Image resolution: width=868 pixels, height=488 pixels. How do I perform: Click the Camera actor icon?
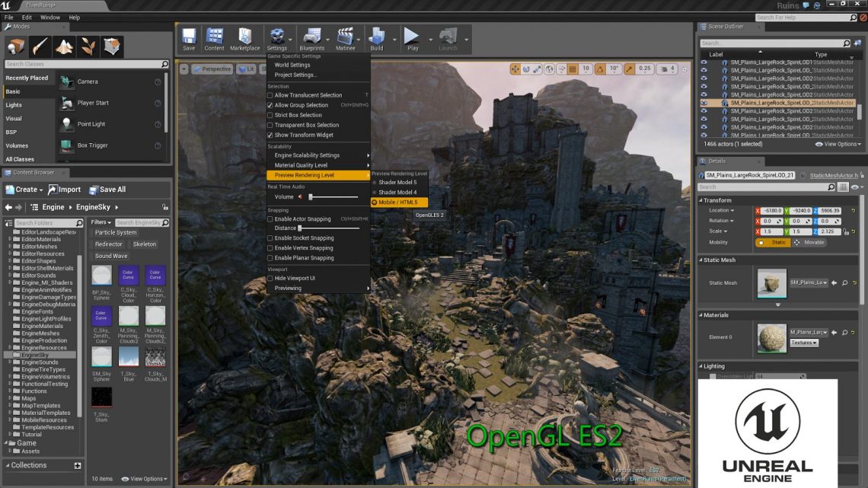66,82
